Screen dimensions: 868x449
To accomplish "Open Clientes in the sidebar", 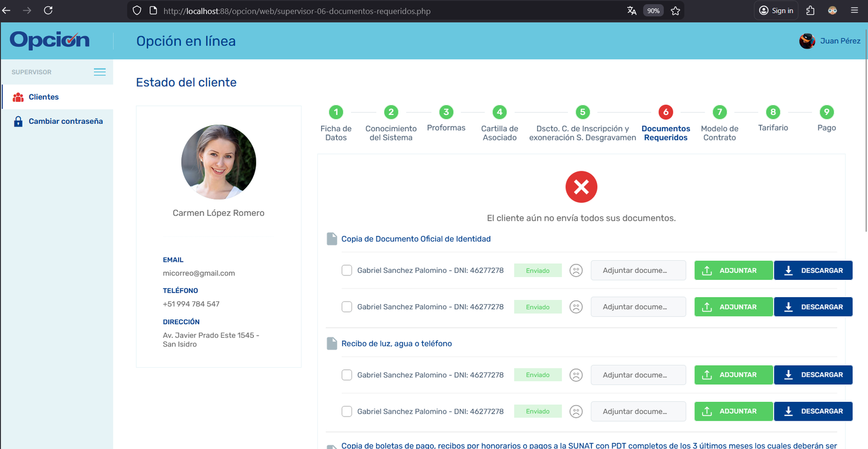I will (x=57, y=97).
